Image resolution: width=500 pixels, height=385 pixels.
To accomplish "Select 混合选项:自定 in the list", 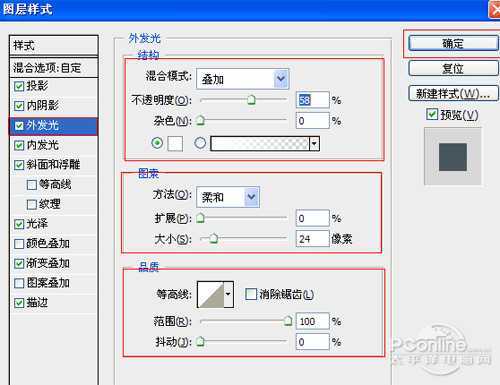I will tap(54, 68).
